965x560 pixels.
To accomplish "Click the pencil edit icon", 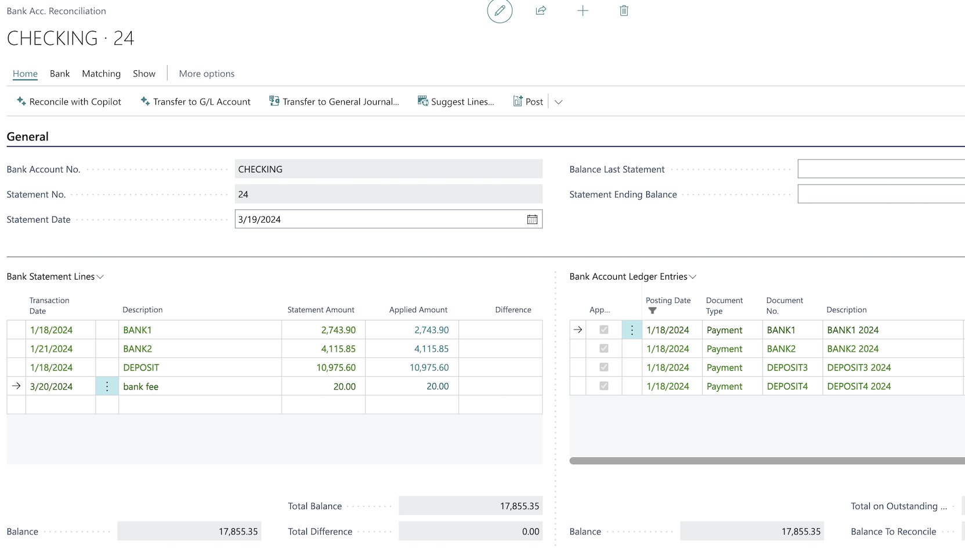I will point(500,11).
